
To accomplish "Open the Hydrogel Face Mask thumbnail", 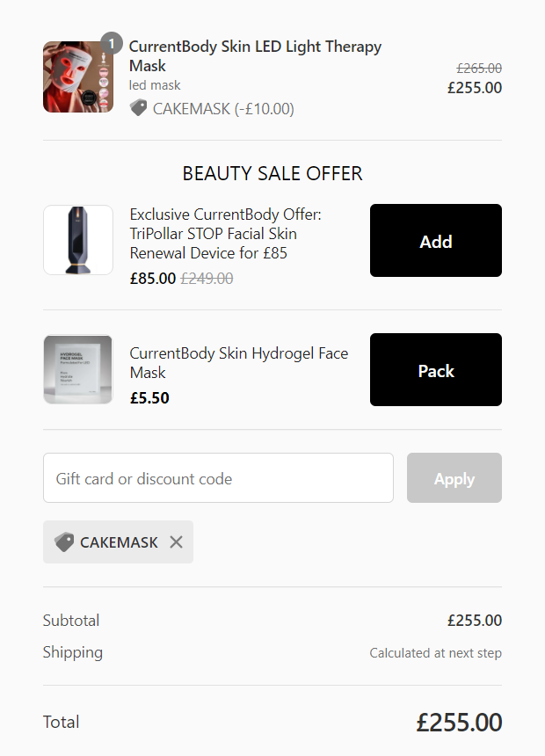I will tap(78, 369).
